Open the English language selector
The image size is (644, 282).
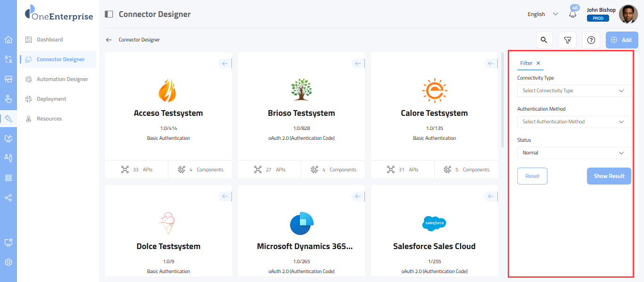click(543, 14)
